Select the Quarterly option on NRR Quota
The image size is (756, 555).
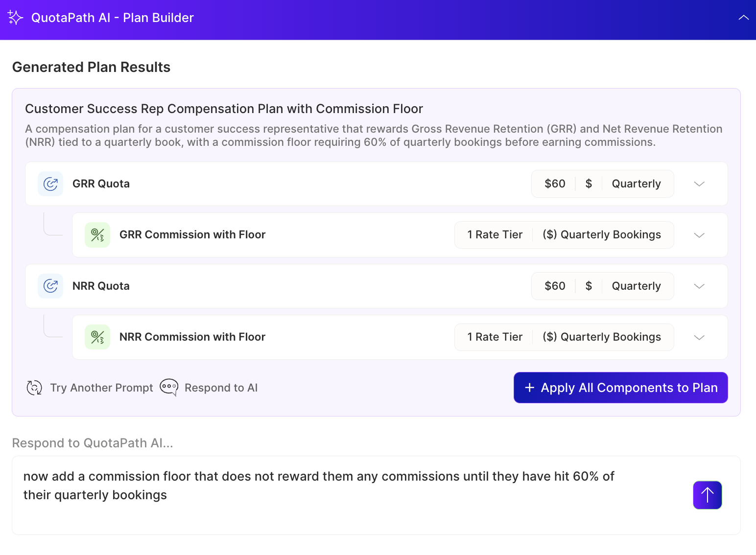tap(636, 286)
